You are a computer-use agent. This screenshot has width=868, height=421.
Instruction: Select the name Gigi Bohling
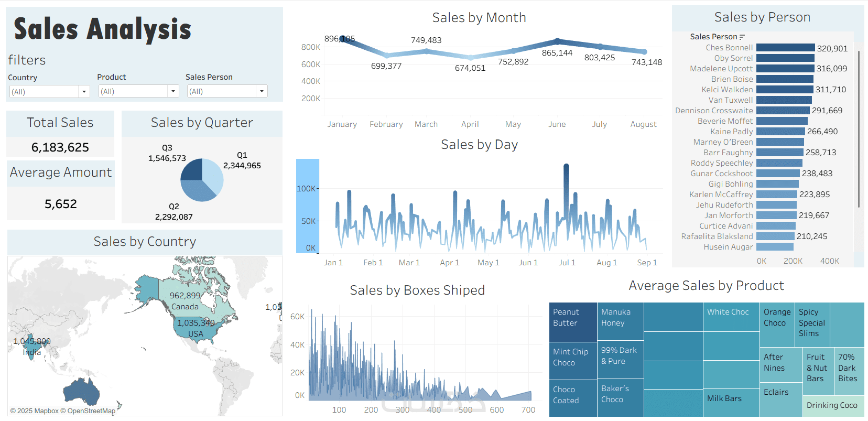coord(731,184)
